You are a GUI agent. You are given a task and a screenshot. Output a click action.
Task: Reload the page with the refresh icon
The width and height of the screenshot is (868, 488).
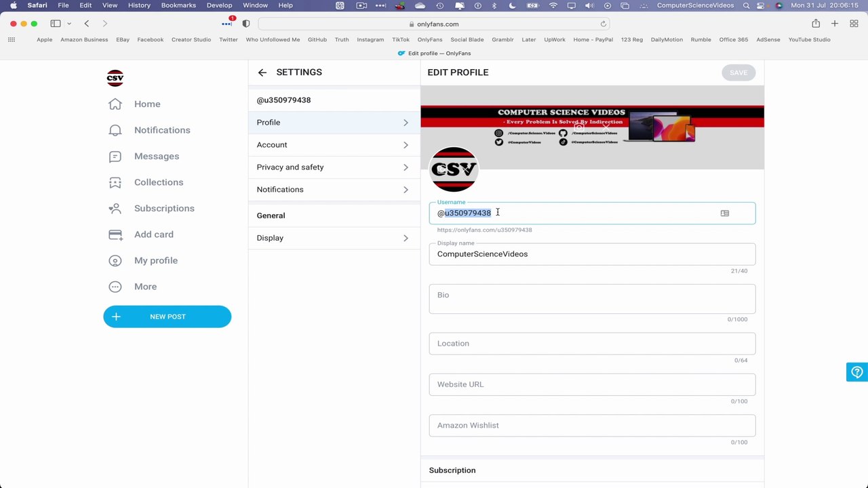tap(603, 24)
